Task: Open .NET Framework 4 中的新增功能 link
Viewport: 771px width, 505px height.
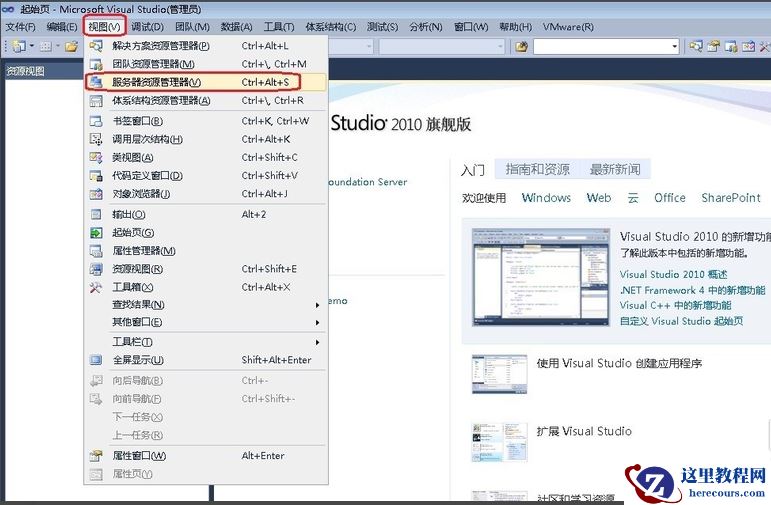Action: pos(692,290)
